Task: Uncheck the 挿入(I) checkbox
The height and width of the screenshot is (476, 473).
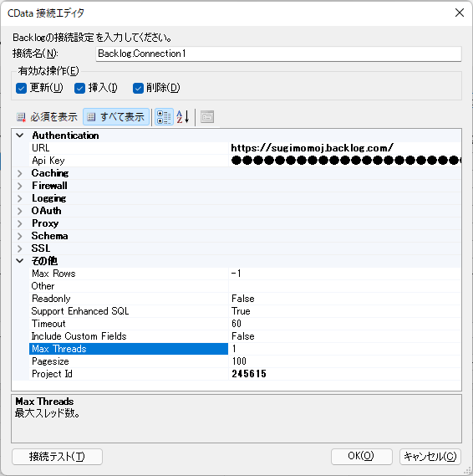Action: coord(79,88)
